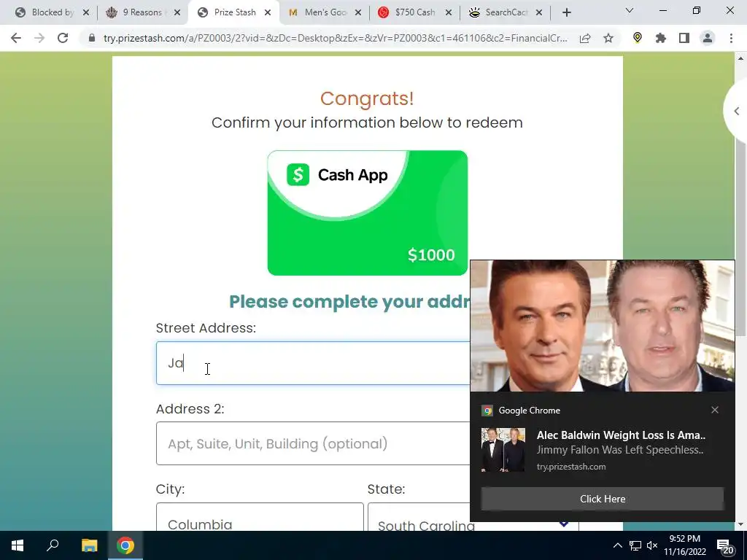Click the Street Address input field

(313, 363)
